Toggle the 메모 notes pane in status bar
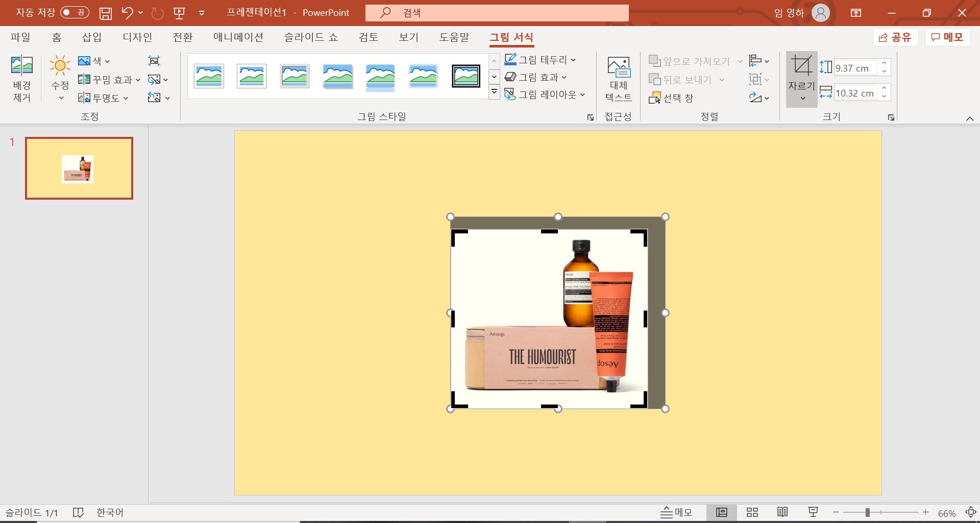980x523 pixels. pyautogui.click(x=676, y=512)
